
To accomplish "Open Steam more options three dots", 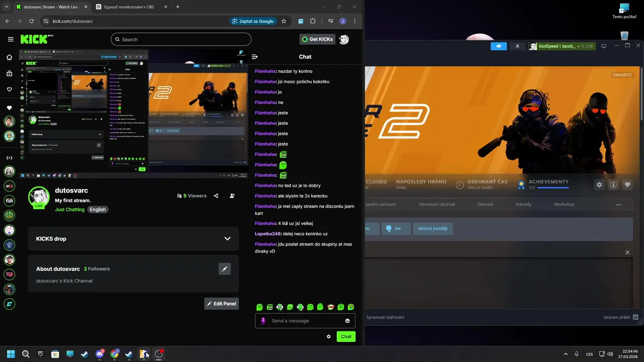I will point(618,205).
